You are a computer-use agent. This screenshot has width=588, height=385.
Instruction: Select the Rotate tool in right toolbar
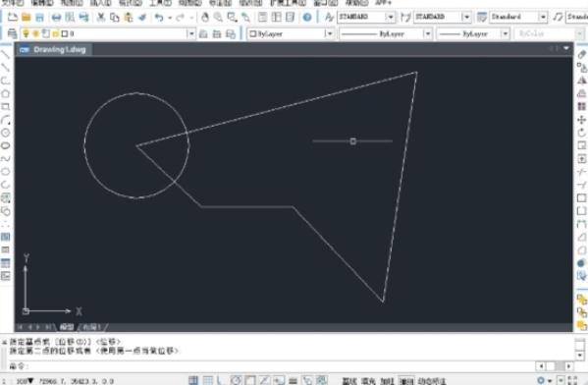(582, 133)
